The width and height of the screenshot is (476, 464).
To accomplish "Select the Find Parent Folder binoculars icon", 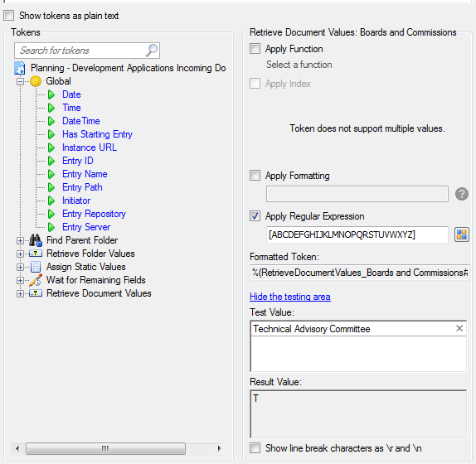I will click(36, 240).
